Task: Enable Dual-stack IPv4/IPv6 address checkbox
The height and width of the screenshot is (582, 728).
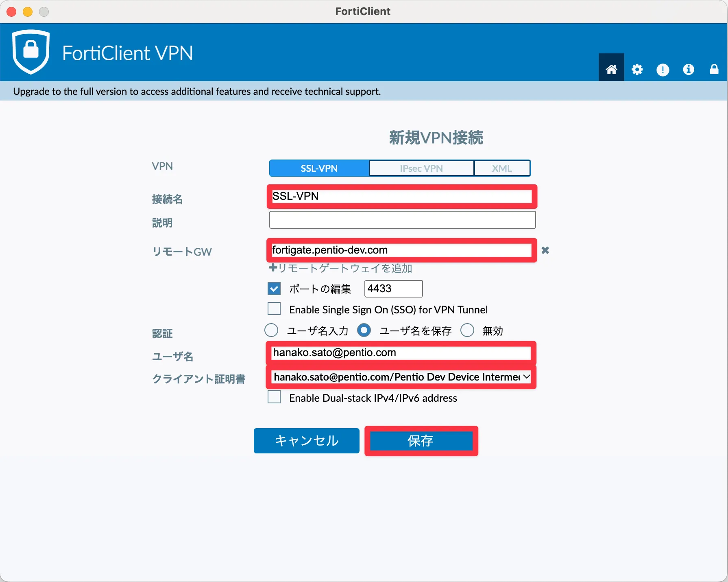Action: pyautogui.click(x=274, y=397)
